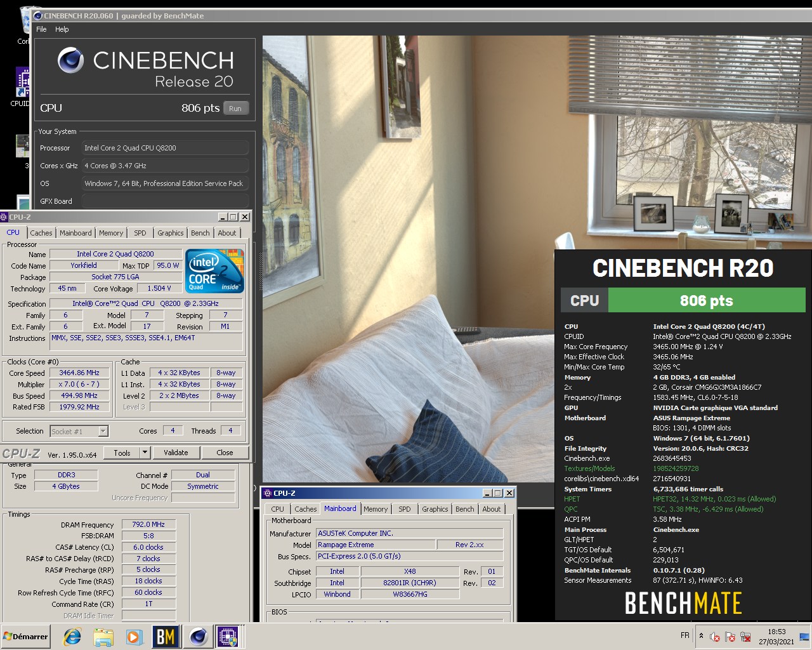Image resolution: width=812 pixels, height=650 pixels.
Task: Click the Southbridge value 82801IR (ICH9R)
Action: click(x=410, y=583)
